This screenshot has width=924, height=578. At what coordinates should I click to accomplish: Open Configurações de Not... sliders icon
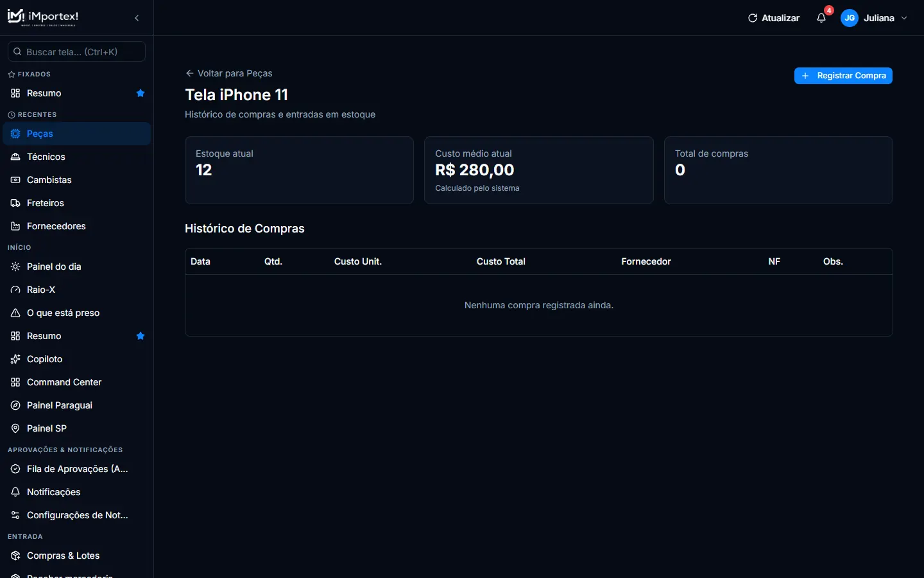[15, 515]
